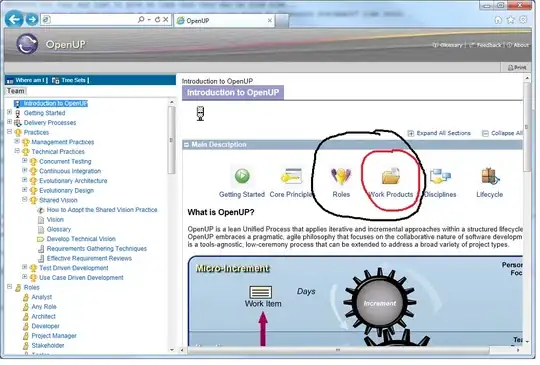Open the About link in the header
This screenshot has height=365, width=540.
click(518, 45)
